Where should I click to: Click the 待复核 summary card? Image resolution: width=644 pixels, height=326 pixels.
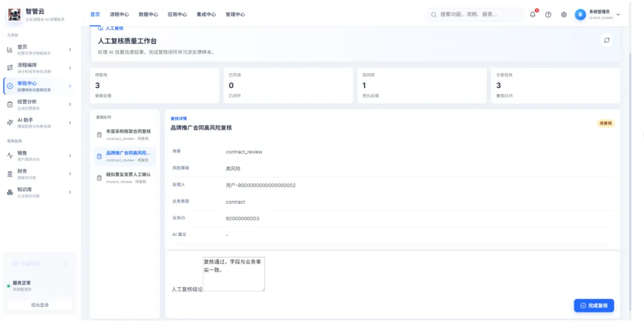pos(154,85)
